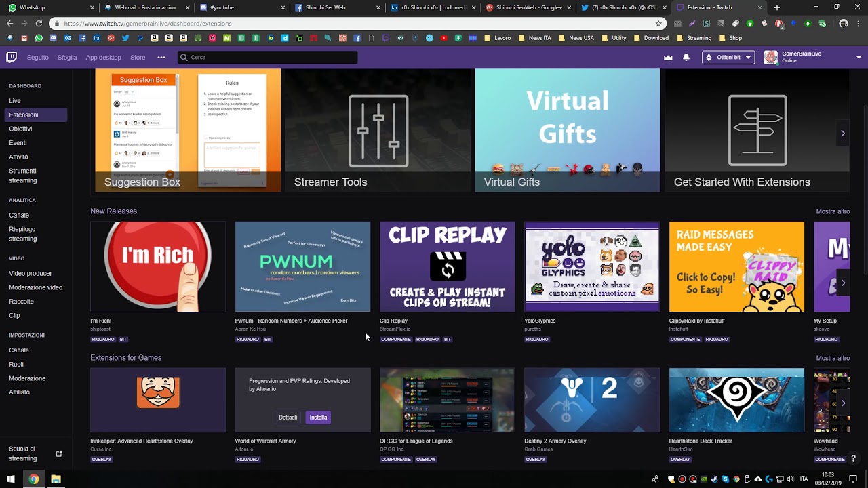Open Windows Start menu

click(x=11, y=479)
